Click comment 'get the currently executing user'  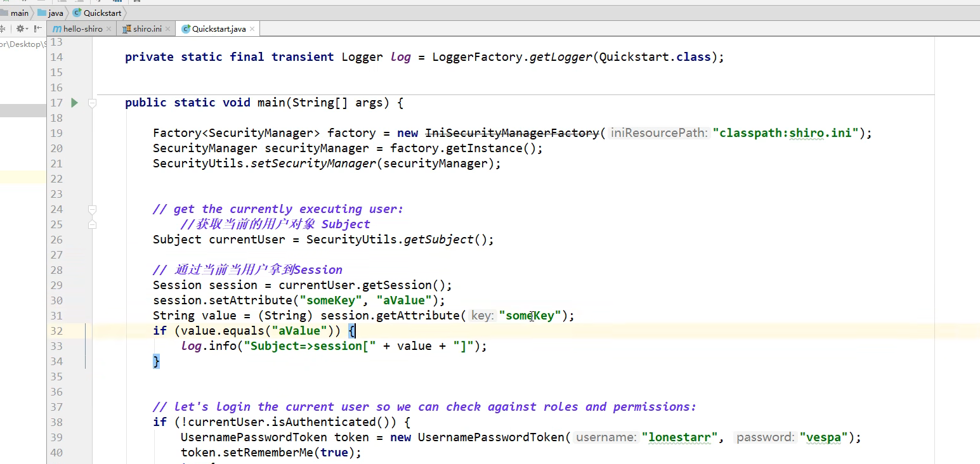tap(278, 209)
